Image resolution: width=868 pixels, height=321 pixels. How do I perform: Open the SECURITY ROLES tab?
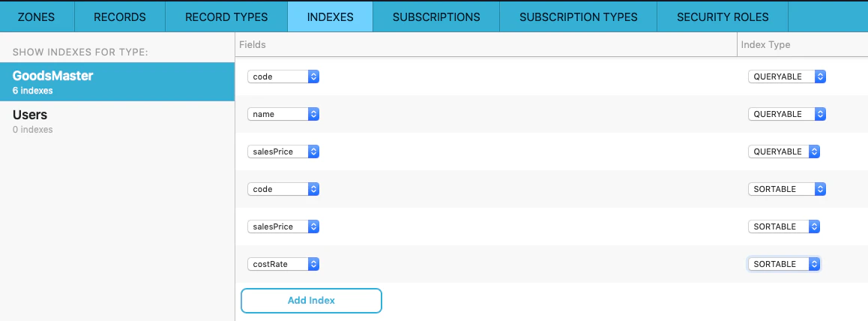point(723,16)
